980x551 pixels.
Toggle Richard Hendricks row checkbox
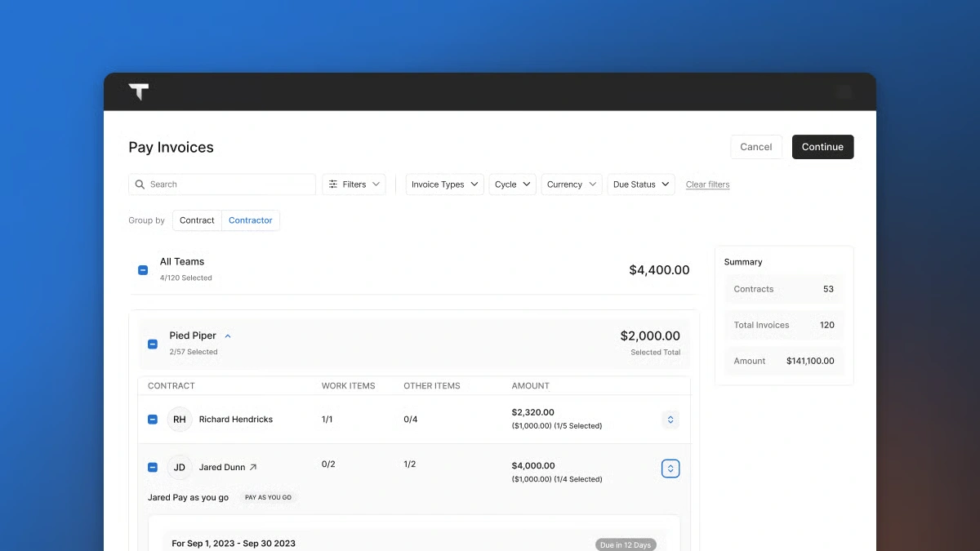(x=153, y=420)
